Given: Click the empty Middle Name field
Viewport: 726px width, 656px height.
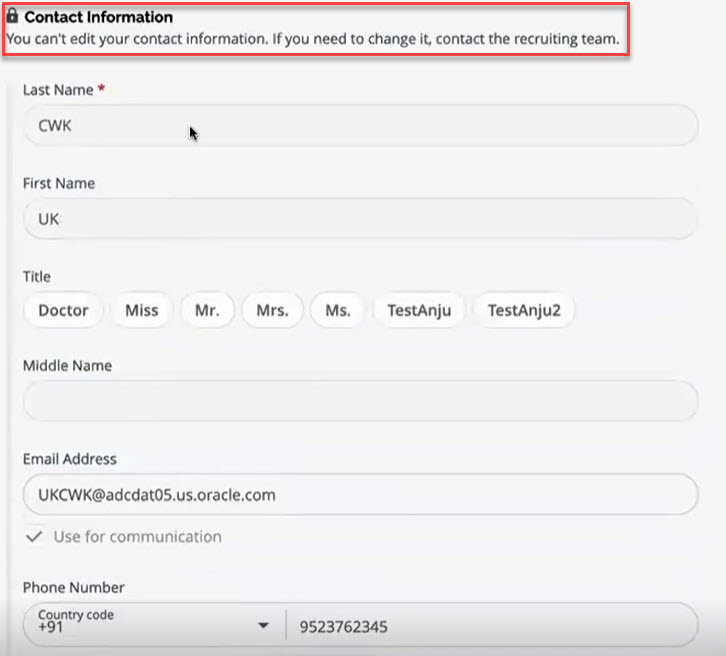Looking at the screenshot, I should click(x=360, y=401).
